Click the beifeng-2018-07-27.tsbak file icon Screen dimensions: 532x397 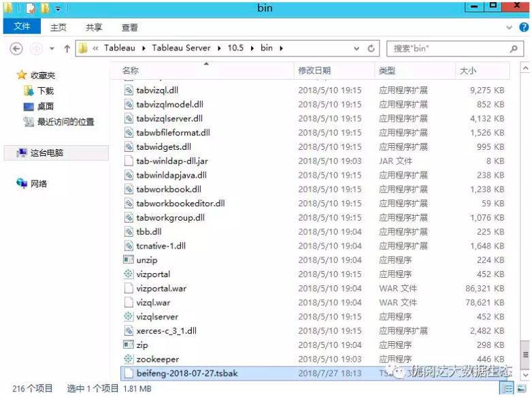tap(129, 373)
